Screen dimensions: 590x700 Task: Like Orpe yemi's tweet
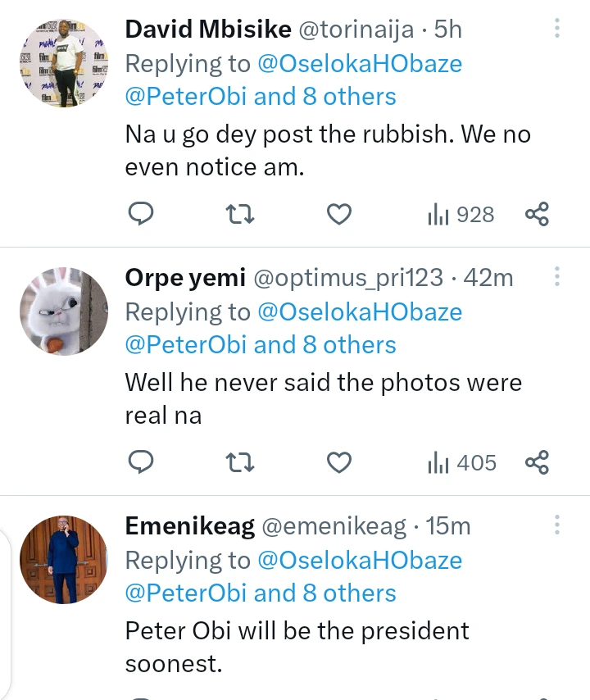coord(339,463)
